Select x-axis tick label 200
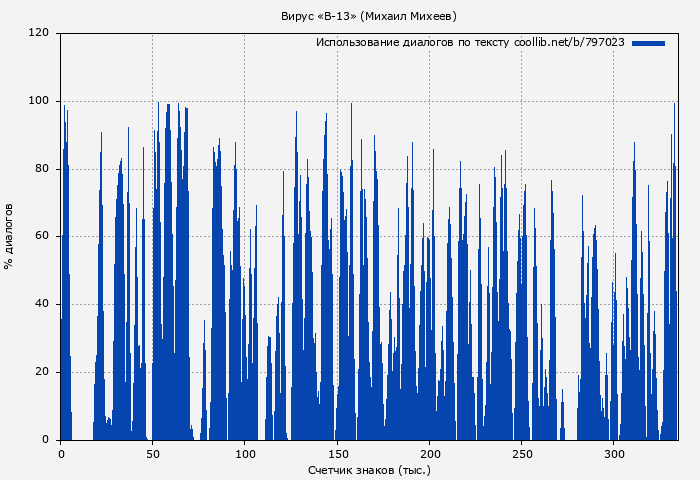 (x=429, y=454)
